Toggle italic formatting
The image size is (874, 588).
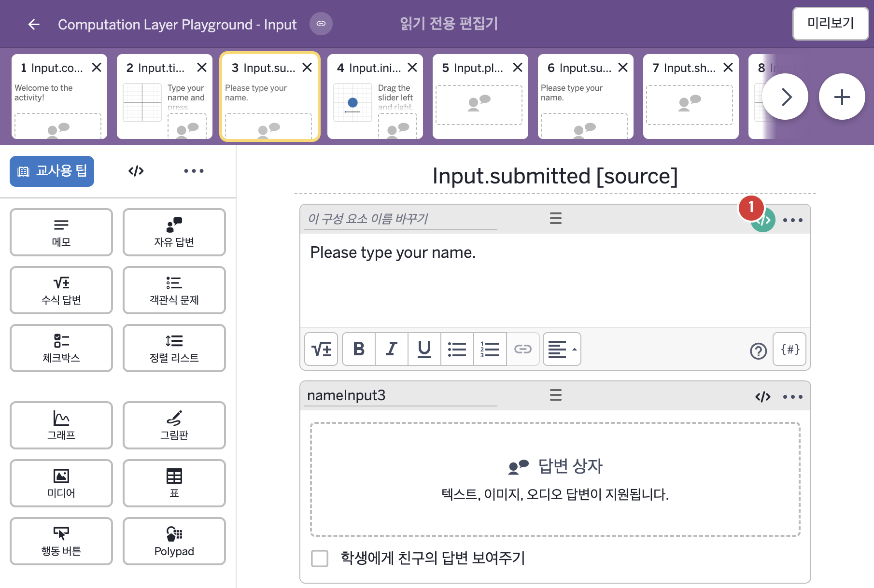(x=392, y=349)
